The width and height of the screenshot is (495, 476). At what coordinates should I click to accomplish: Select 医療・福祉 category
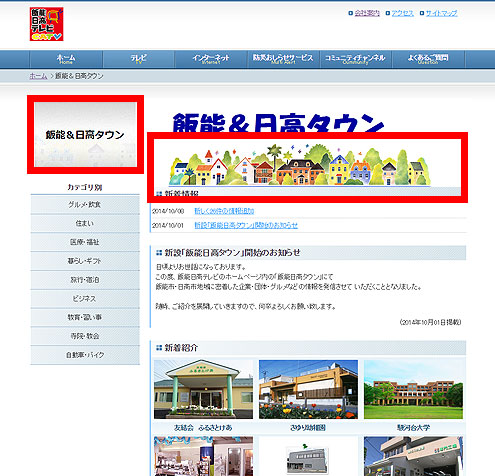85,242
